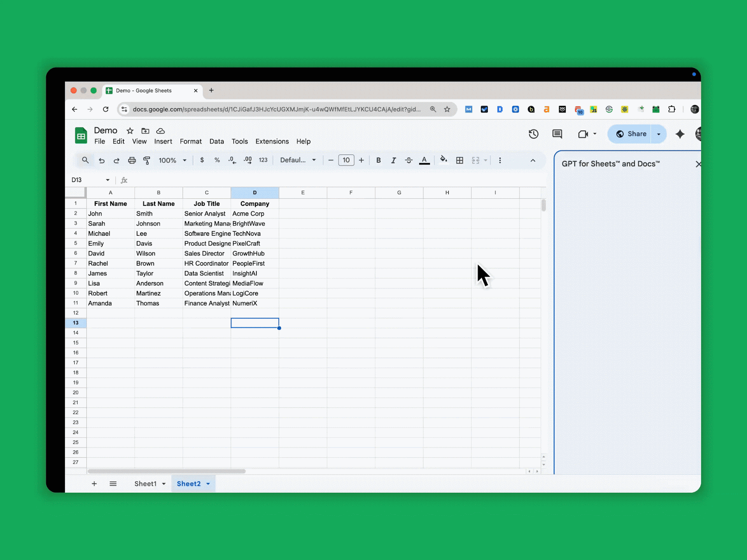Open the comment history icon
The image size is (747, 560).
557,134
